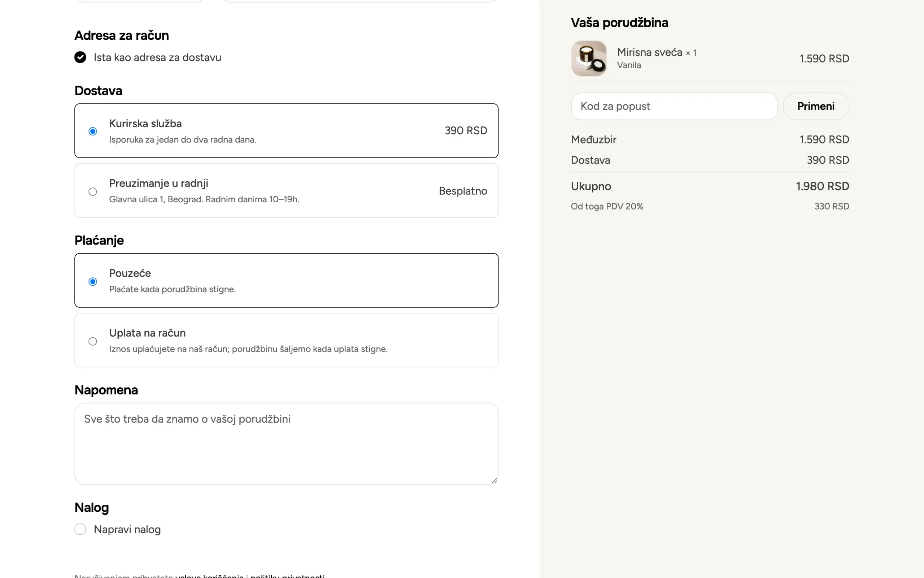924x578 pixels.
Task: Click the 'Adresa za račun' heading
Action: point(122,35)
